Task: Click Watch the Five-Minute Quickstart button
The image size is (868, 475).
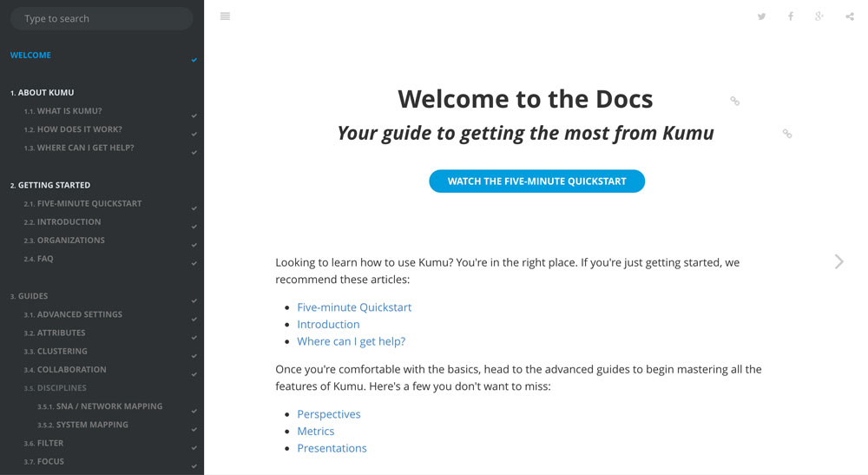Action: [x=536, y=181]
